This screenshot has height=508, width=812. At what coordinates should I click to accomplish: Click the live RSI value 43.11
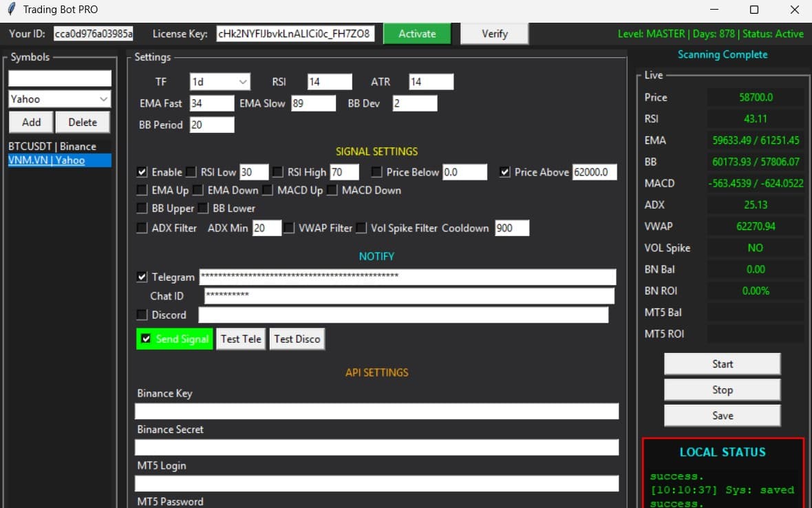pyautogui.click(x=756, y=118)
